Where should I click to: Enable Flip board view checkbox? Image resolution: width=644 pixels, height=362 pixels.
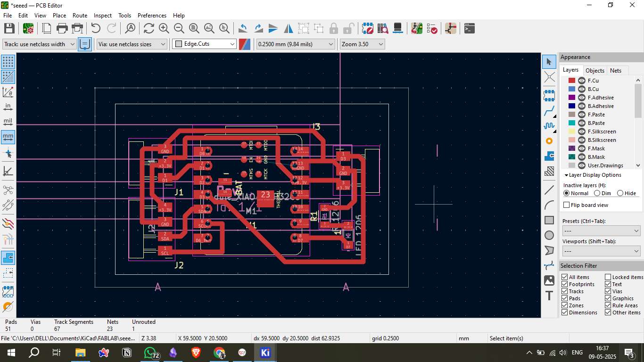566,205
